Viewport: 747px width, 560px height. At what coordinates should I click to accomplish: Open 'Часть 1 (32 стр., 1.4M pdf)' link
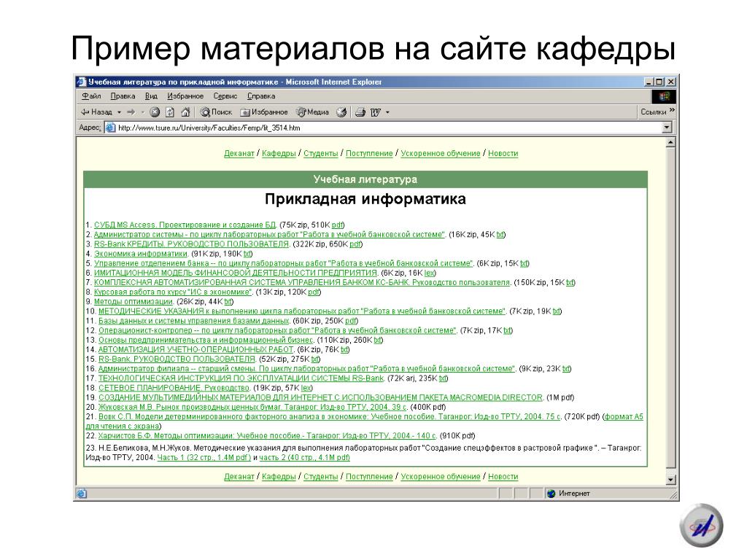204,458
